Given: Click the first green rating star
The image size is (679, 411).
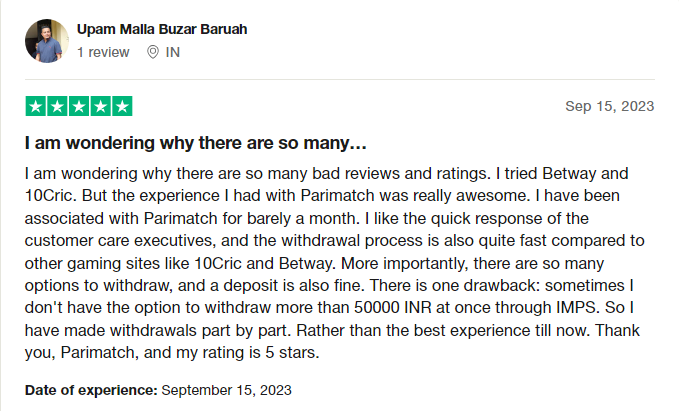Looking at the screenshot, I should pos(36,106).
